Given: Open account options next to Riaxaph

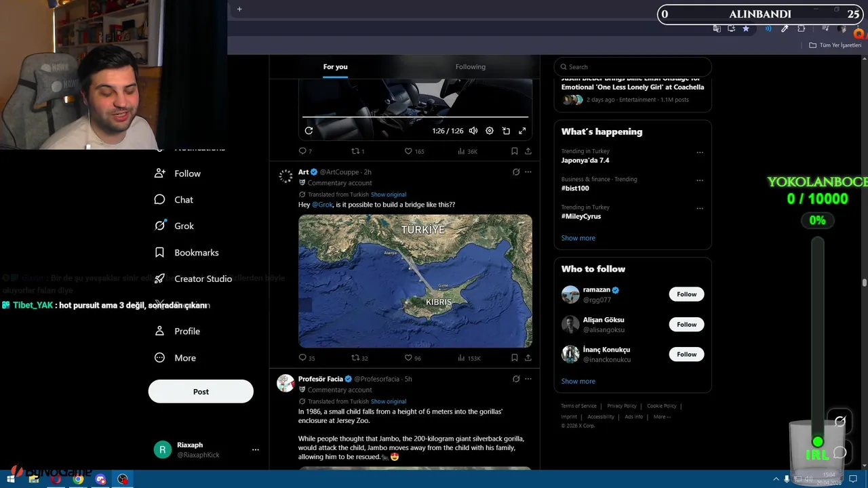Looking at the screenshot, I should [256, 449].
